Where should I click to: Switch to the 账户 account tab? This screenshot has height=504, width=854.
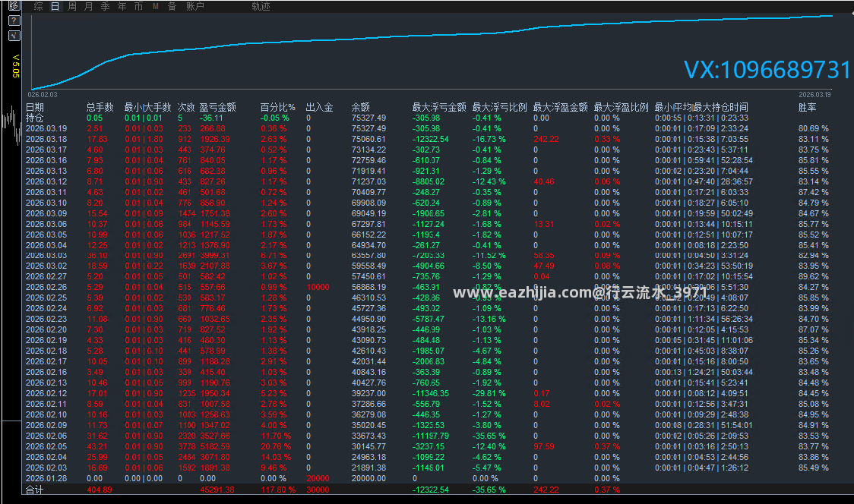(x=195, y=6)
